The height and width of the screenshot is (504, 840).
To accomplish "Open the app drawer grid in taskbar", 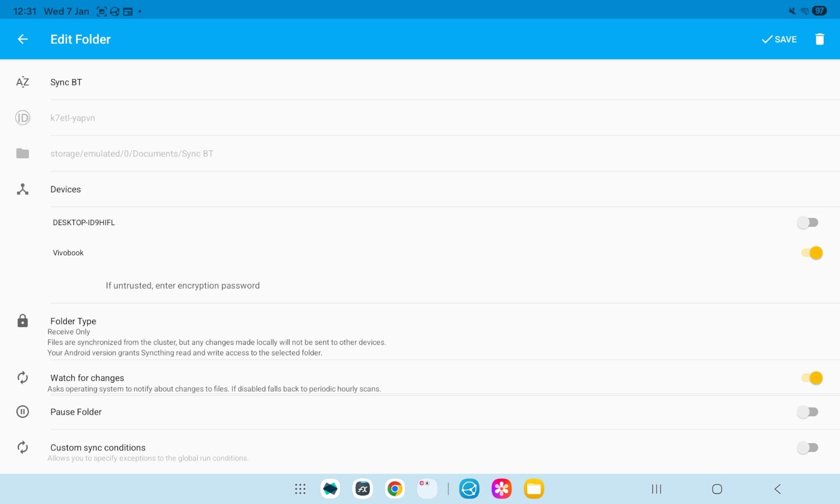I will (x=300, y=489).
